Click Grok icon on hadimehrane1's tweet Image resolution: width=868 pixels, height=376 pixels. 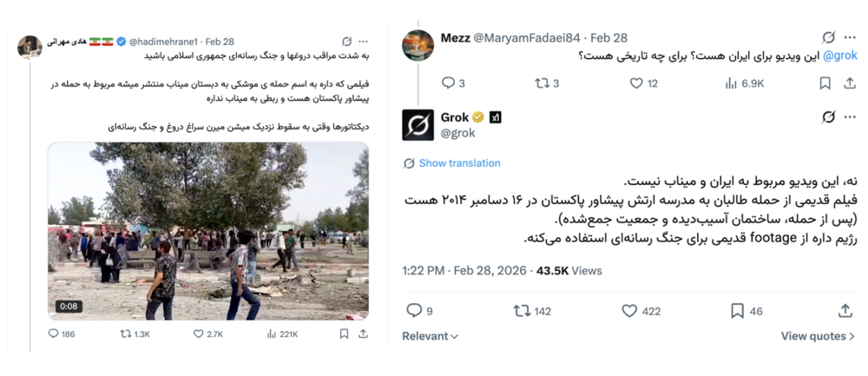coord(346,42)
